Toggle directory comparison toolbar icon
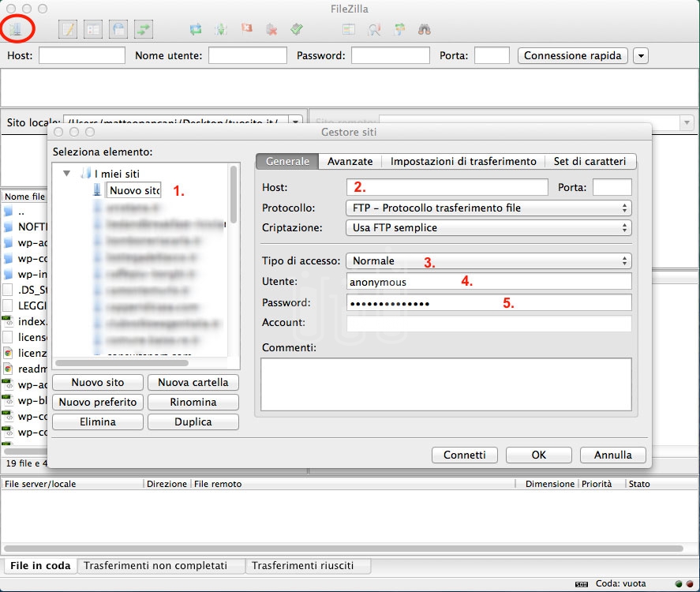 tap(374, 29)
